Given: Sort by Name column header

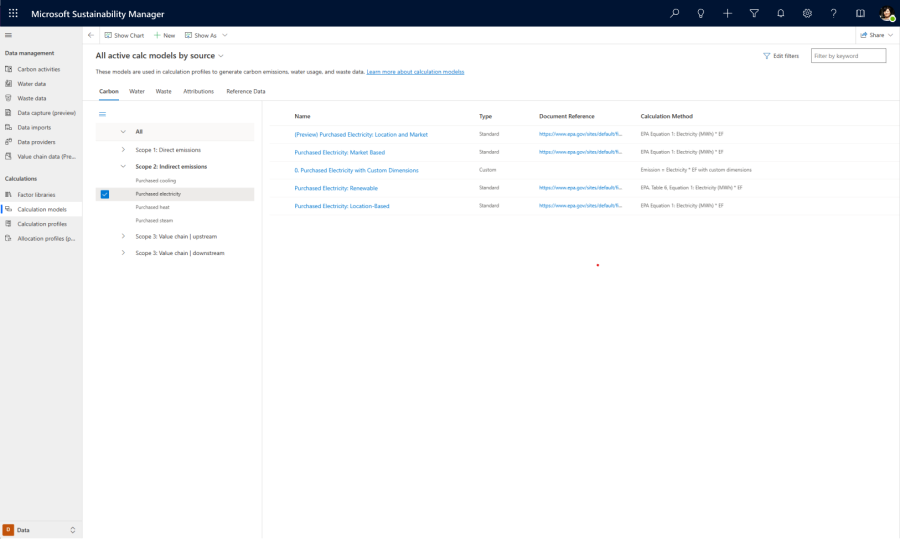Looking at the screenshot, I should pyautogui.click(x=302, y=116).
